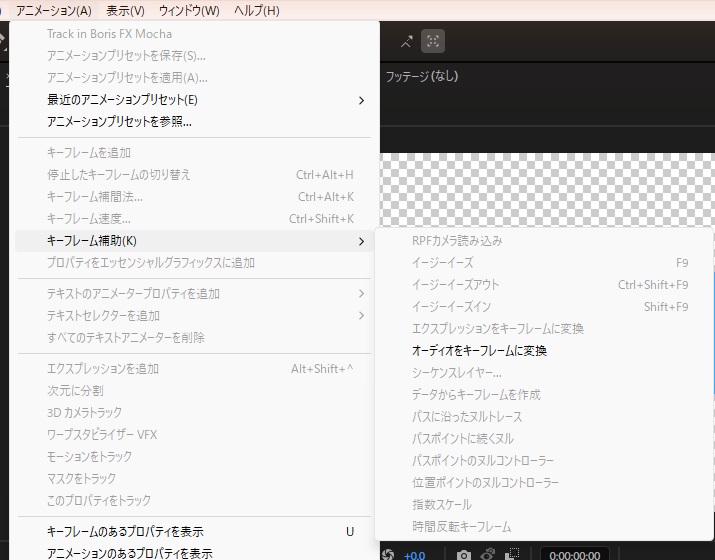Click 停止したキーフレームの切り替え entry
The width and height of the screenshot is (715, 560).
194,175
